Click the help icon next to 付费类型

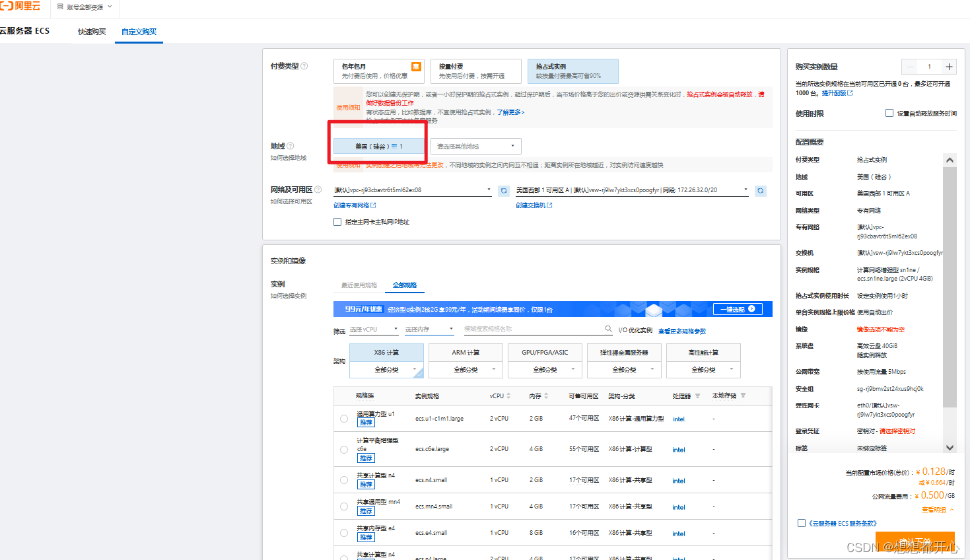304,66
